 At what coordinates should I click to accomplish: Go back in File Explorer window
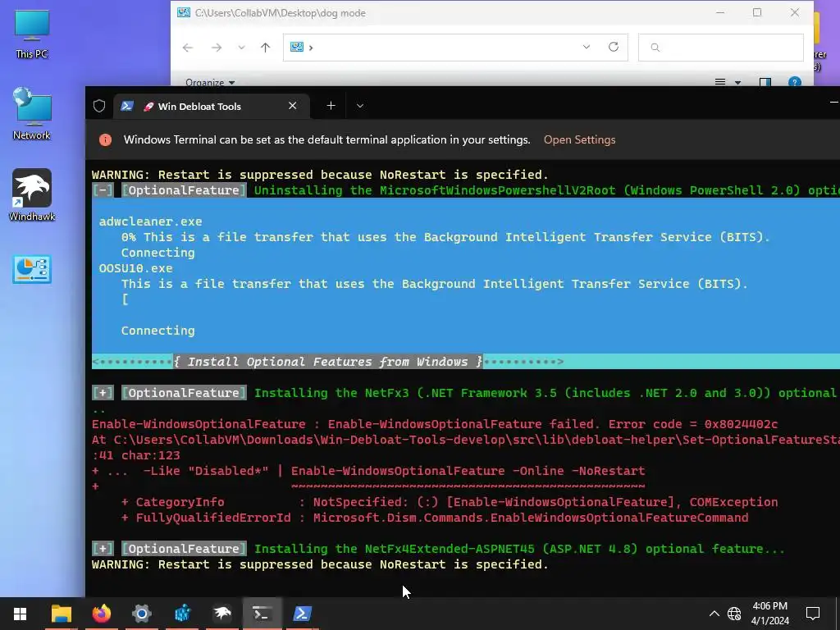coord(188,48)
